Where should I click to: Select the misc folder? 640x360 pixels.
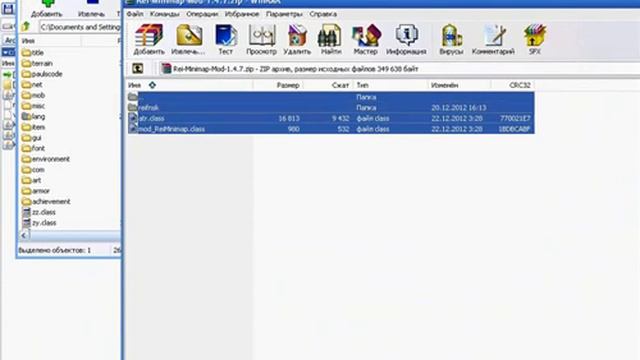(33, 106)
